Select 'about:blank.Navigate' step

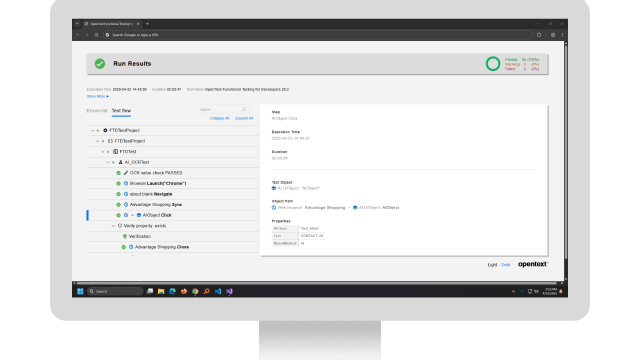pos(173,194)
